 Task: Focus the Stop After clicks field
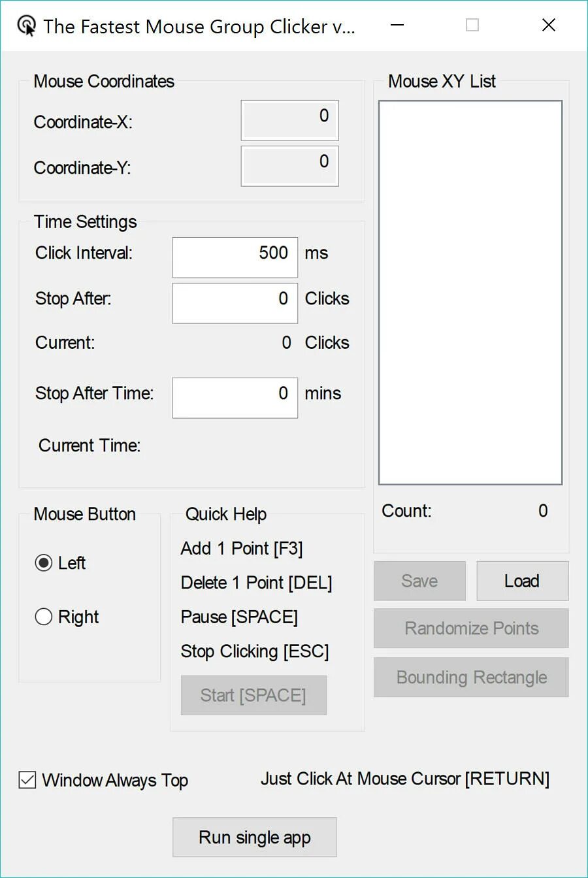pos(235,303)
